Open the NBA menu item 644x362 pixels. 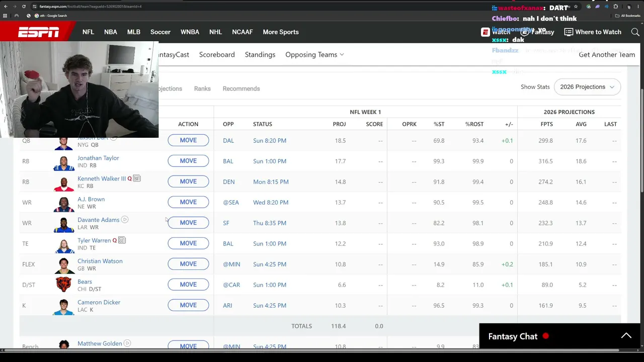click(111, 32)
